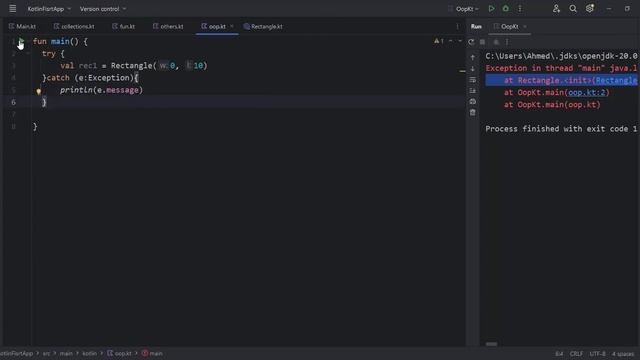Toggle soft-wrap in the console
This screenshot has height=360, width=640.
tap(473, 80)
